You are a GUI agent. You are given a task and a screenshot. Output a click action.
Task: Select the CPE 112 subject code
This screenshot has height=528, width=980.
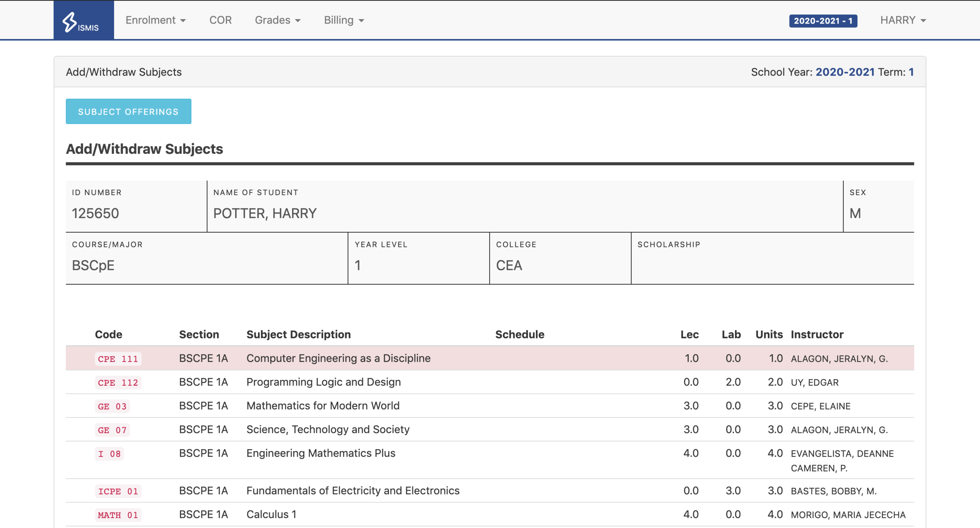coord(118,383)
